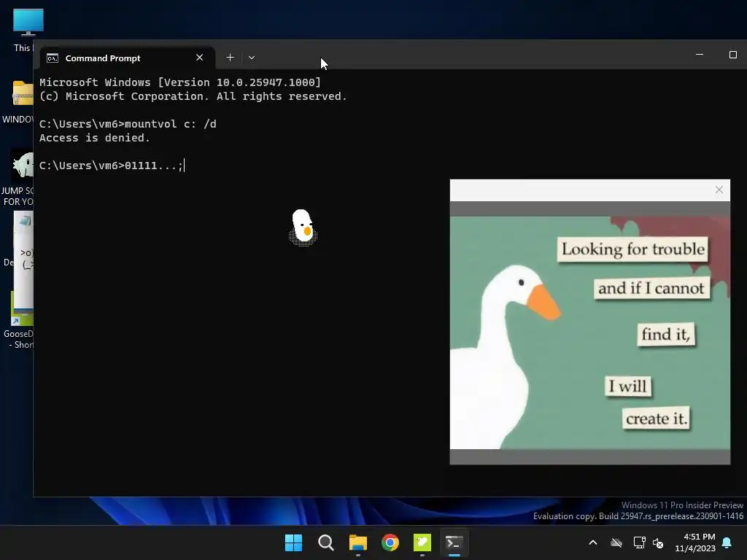The width and height of the screenshot is (747, 560).
Task: Open taskbar Search
Action: pos(326,542)
